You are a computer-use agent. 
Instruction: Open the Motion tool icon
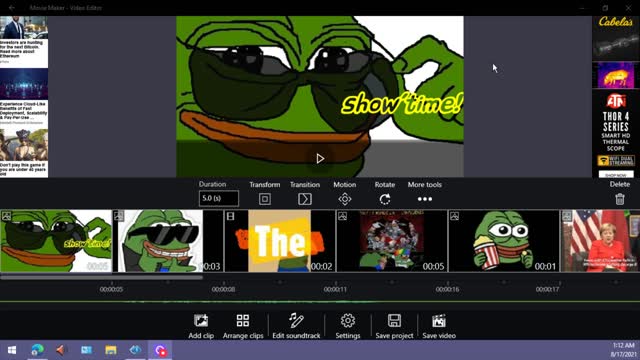coord(344,199)
